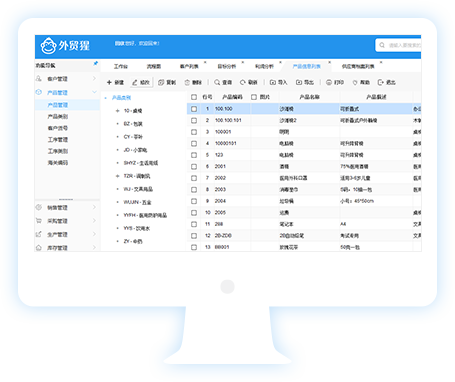Open 产品类别 in the sidebar submenu

[x=58, y=116]
